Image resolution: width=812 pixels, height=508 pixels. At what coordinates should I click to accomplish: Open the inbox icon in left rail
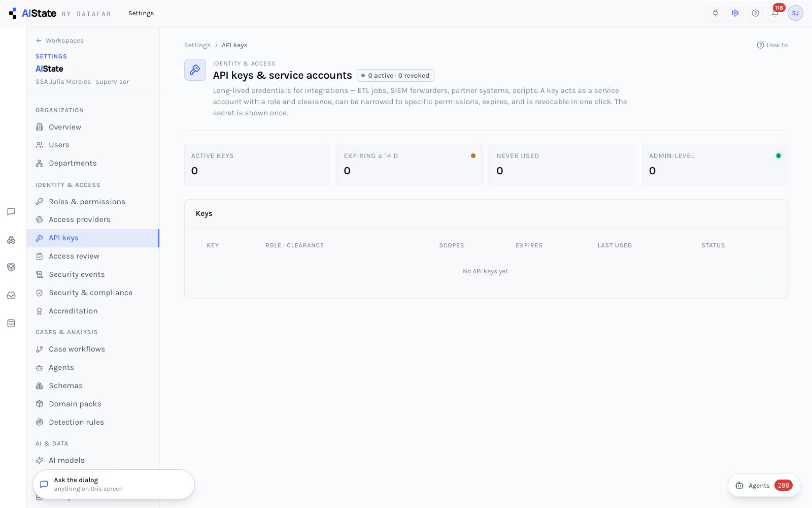tap(11, 295)
